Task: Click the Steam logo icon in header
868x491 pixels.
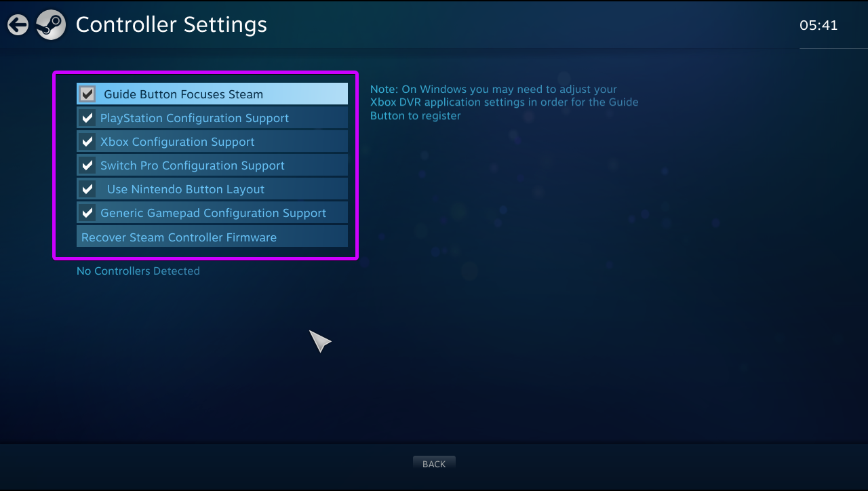Action: (x=51, y=25)
